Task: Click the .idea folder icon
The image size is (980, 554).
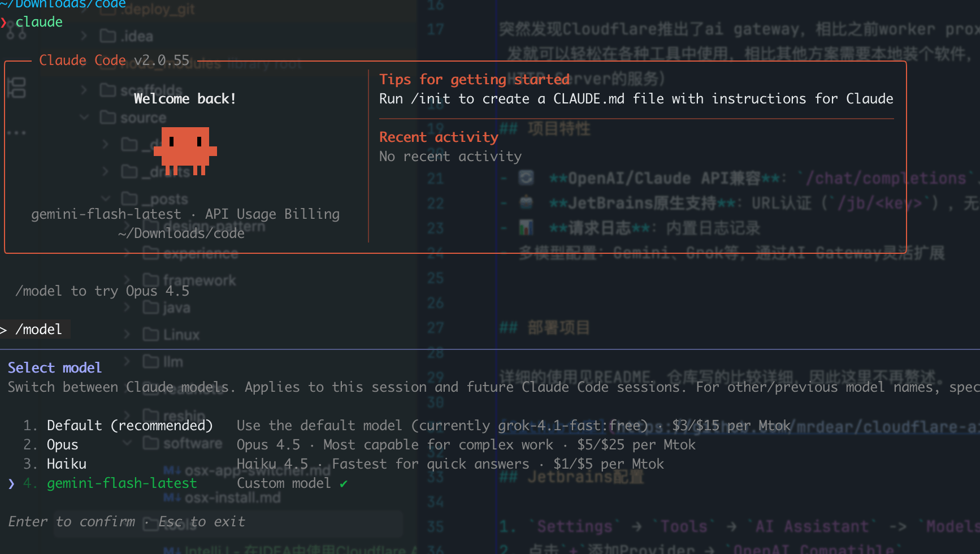Action: (107, 36)
